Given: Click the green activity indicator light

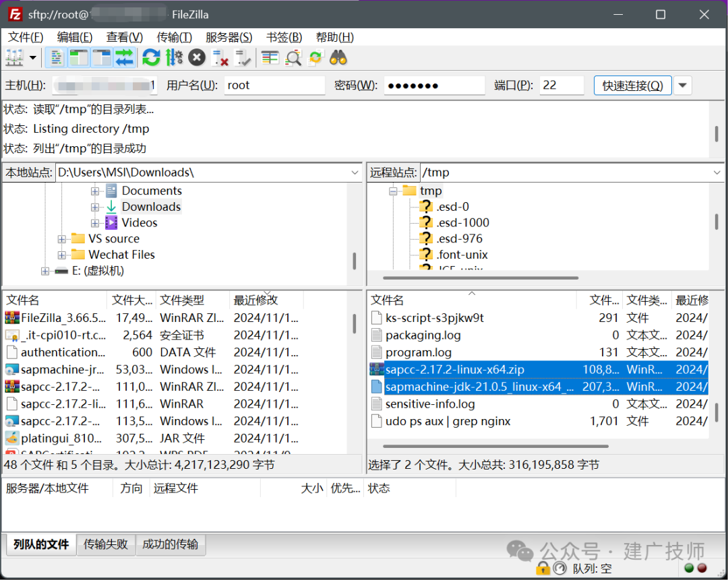Looking at the screenshot, I should (x=689, y=568).
